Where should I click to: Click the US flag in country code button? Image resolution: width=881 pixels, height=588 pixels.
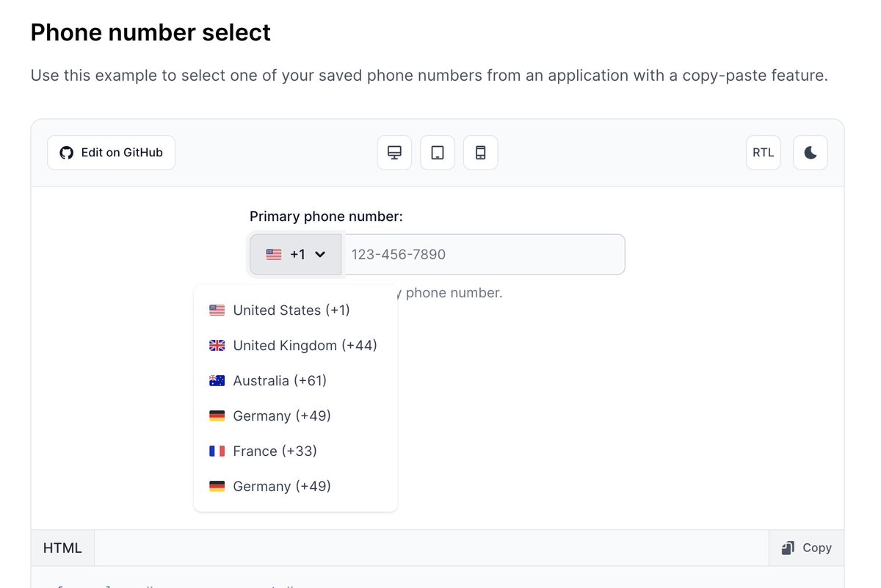274,255
